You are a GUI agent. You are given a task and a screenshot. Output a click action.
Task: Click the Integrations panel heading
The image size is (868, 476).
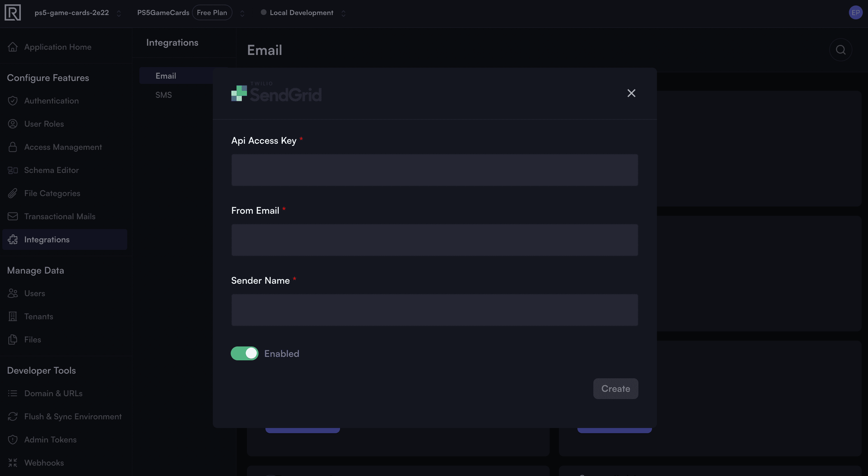(x=172, y=43)
